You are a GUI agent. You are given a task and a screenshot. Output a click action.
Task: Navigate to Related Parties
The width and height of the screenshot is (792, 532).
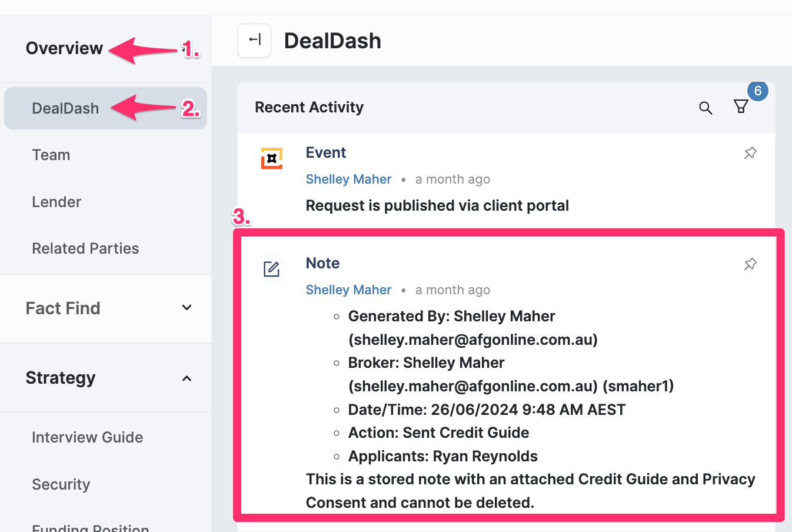pos(85,248)
